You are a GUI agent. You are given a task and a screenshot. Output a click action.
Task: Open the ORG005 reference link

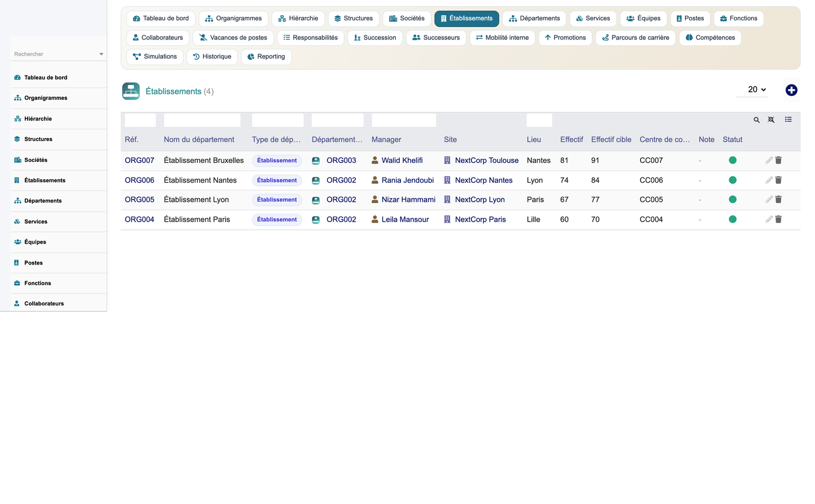pos(139,200)
